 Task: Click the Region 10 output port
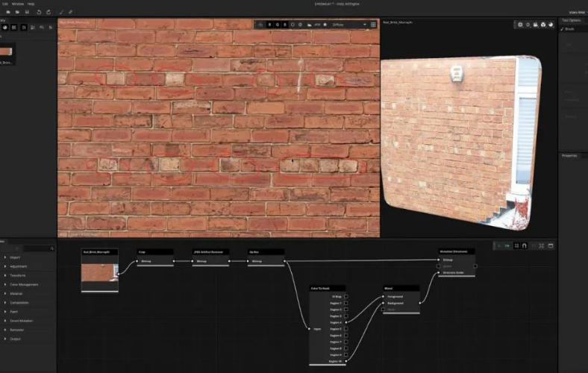pyautogui.click(x=345, y=361)
